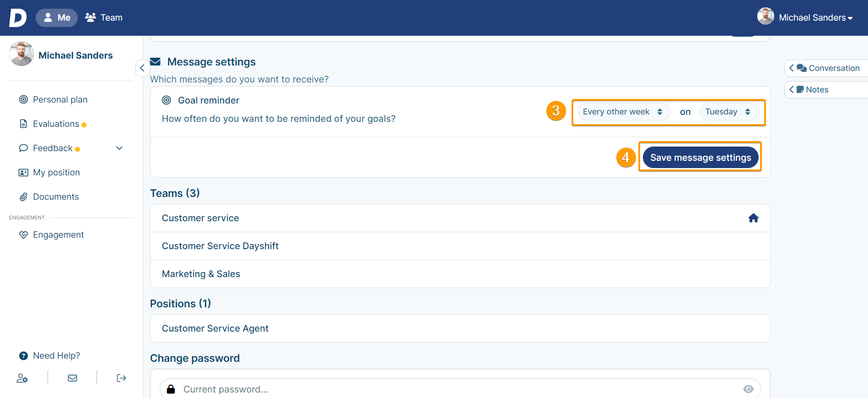868x398 pixels.
Task: Open Michael Sanders account dropdown menu
Action: (x=816, y=18)
